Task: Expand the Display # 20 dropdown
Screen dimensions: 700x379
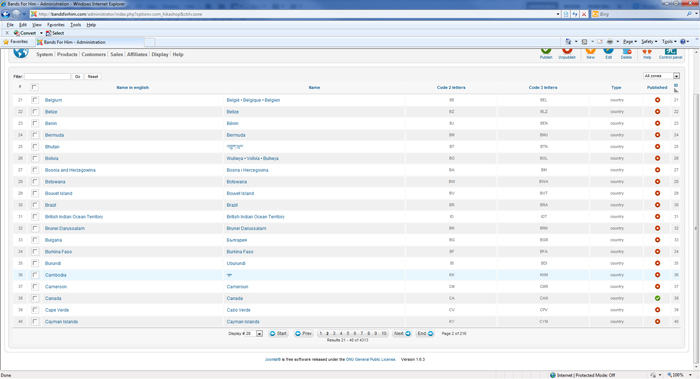Action: 259,333
